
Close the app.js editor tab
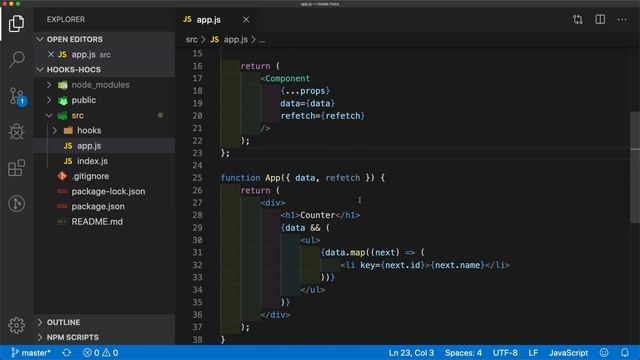[246, 20]
